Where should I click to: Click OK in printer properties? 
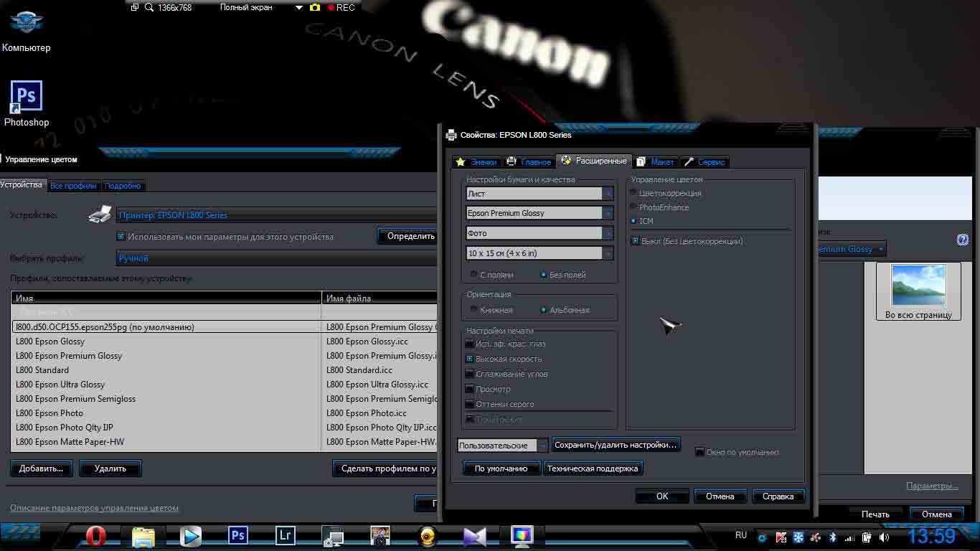pyautogui.click(x=662, y=496)
